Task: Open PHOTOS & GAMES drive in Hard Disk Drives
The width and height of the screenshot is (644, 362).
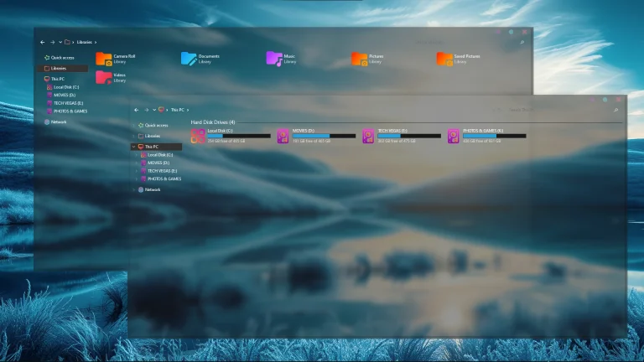Action: click(x=454, y=136)
